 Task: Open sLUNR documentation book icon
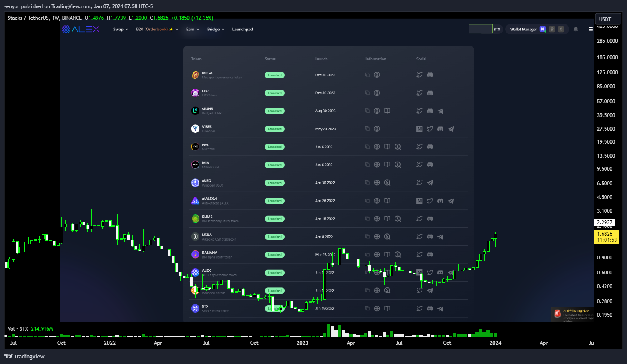387,111
